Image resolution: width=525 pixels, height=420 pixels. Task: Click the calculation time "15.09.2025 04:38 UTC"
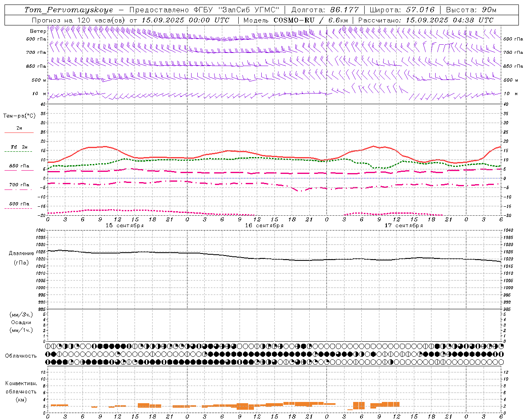coord(450,20)
